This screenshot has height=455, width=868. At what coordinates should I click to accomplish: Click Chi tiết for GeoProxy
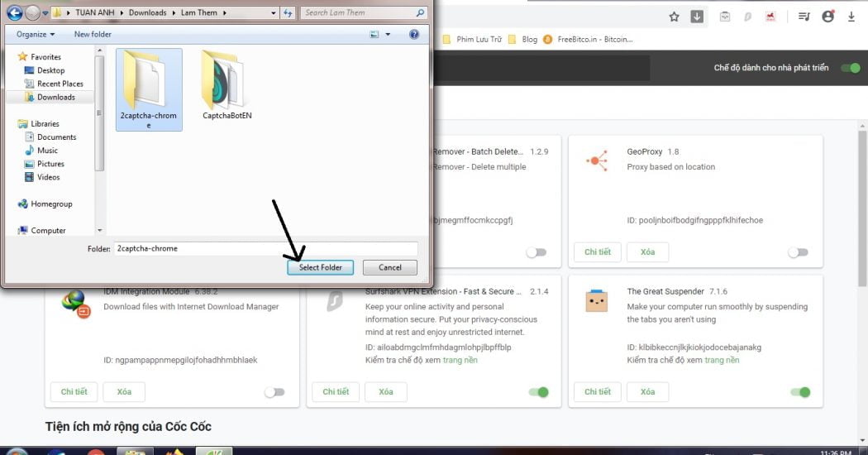598,252
